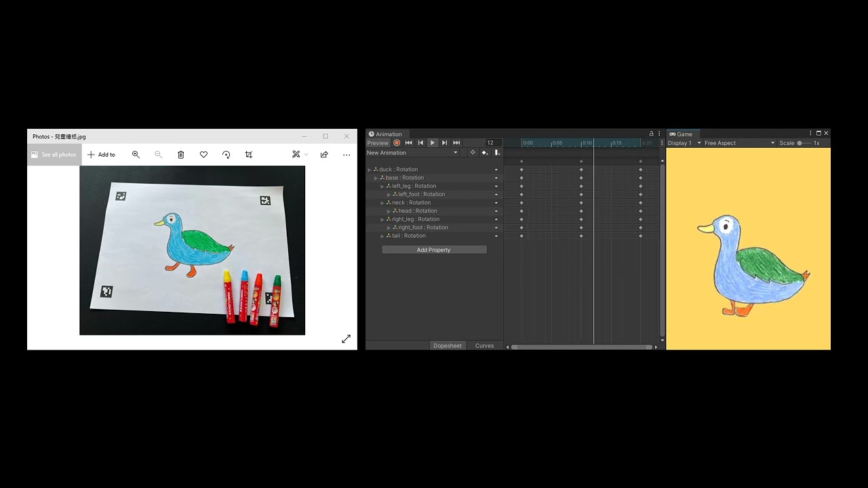Open the Free Aspect dropdown
This screenshot has height=488, width=868.
click(739, 143)
